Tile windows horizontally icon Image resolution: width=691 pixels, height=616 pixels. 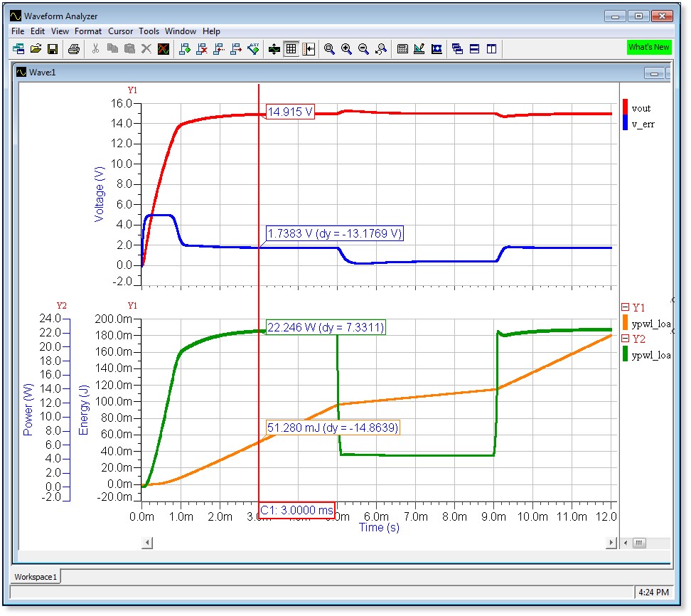click(475, 49)
